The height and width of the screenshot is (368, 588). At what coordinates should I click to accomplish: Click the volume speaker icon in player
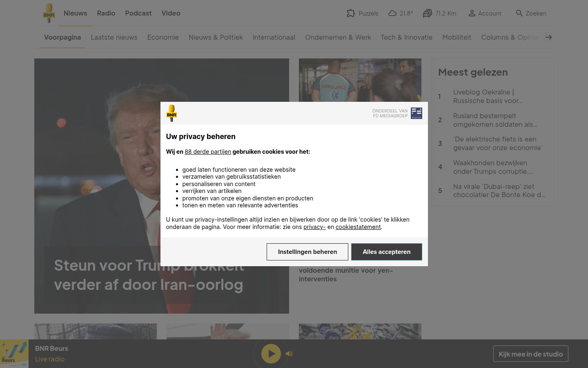289,354
